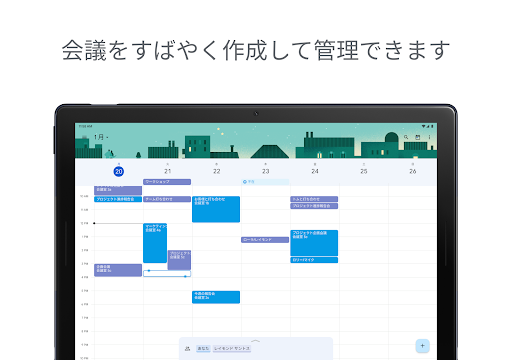Open the 5 PM blue event on the 22nd
The height and width of the screenshot is (360, 512).
click(x=216, y=297)
